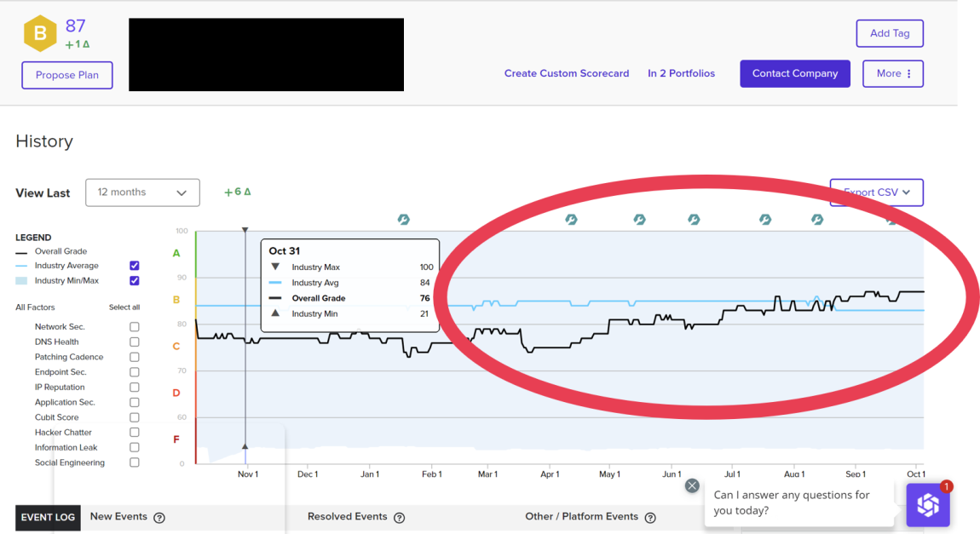Click Select all factors link

[124, 307]
